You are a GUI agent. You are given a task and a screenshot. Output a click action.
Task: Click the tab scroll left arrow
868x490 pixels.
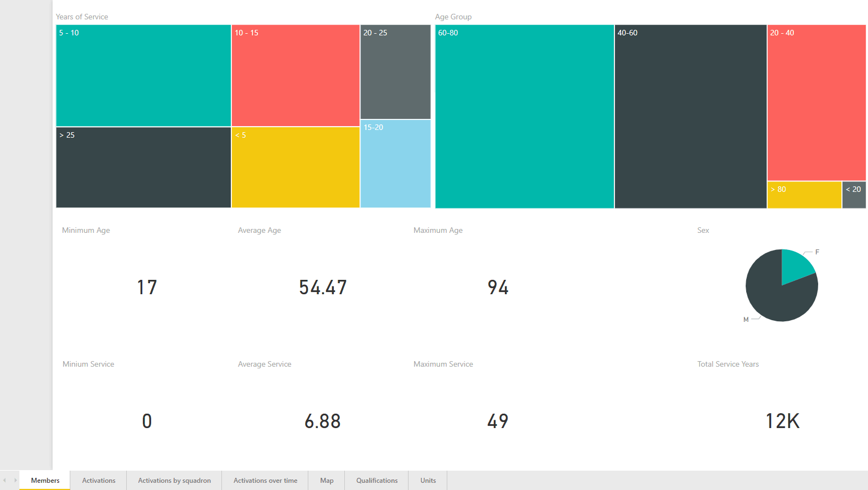pos(4,480)
